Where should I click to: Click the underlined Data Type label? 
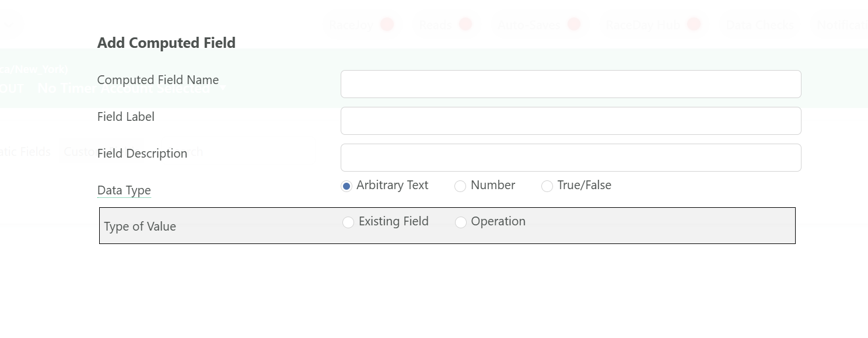coord(124,190)
